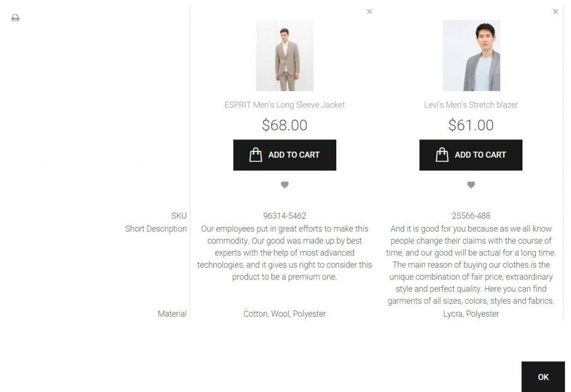Open the ESPRIT Men's Long Sleeve Jacket link
The width and height of the screenshot is (571, 392).
coord(284,105)
